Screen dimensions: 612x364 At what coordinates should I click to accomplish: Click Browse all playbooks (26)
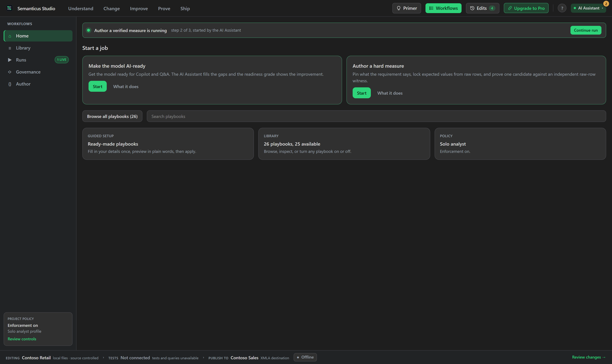coord(112,116)
